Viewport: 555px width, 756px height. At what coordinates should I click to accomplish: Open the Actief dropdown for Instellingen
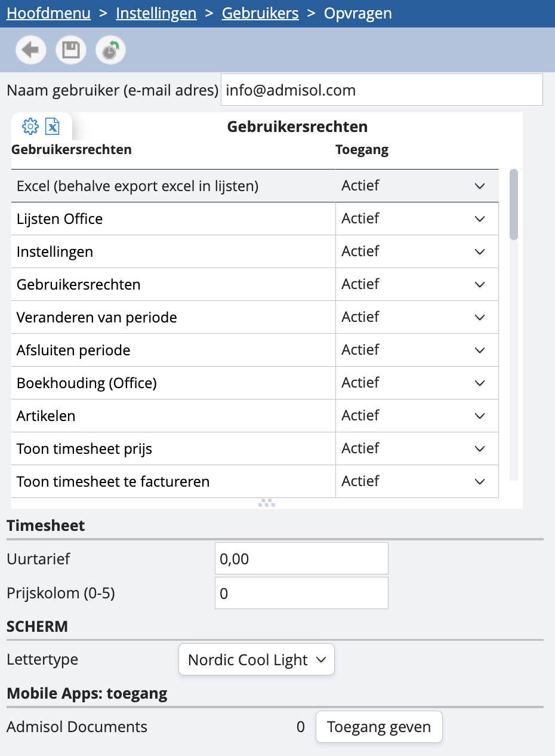point(479,251)
